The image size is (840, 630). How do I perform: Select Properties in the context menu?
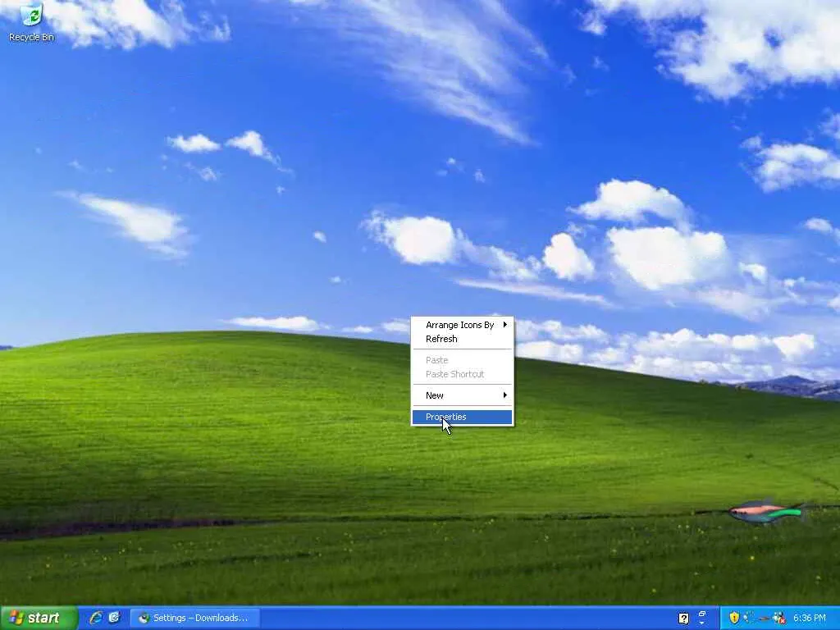(x=463, y=417)
